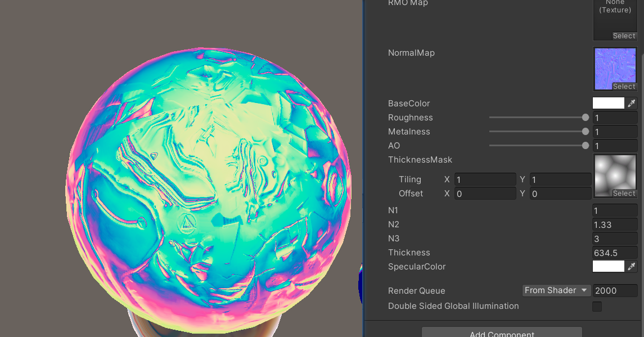Open the Render Queue From Shader dropdown
644x337 pixels.
[x=556, y=291]
